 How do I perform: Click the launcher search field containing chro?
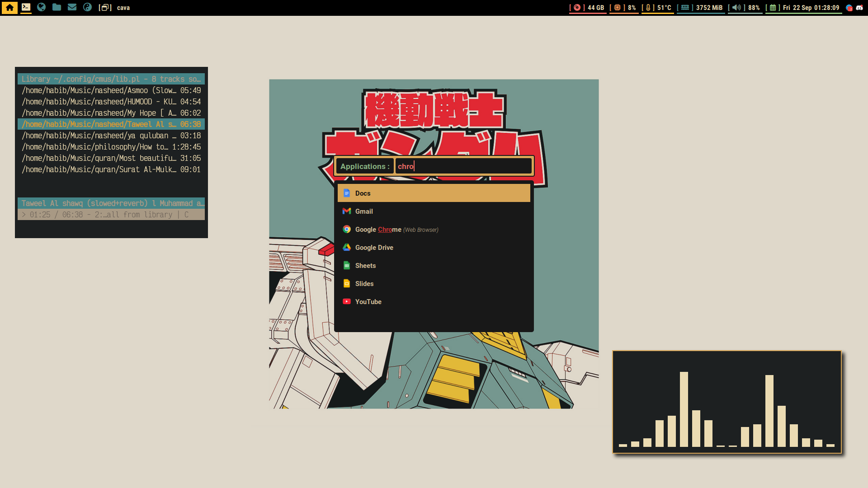[463, 166]
